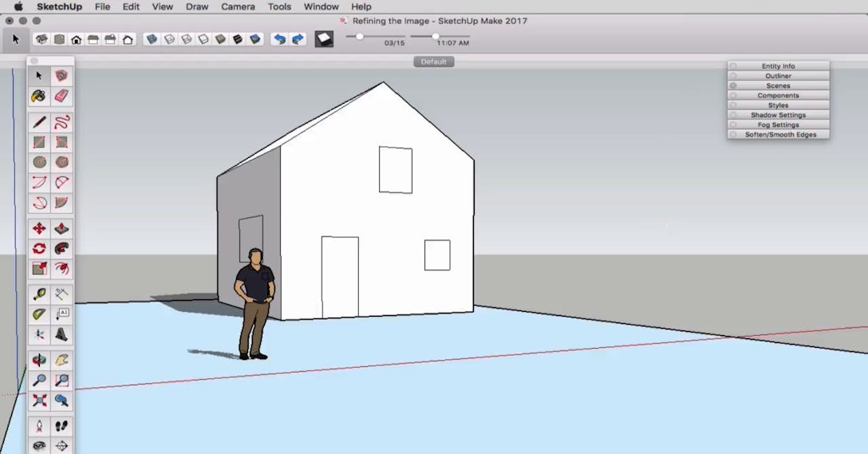Screen dimensions: 868x454
Task: Select the Move tool
Action: [x=38, y=228]
